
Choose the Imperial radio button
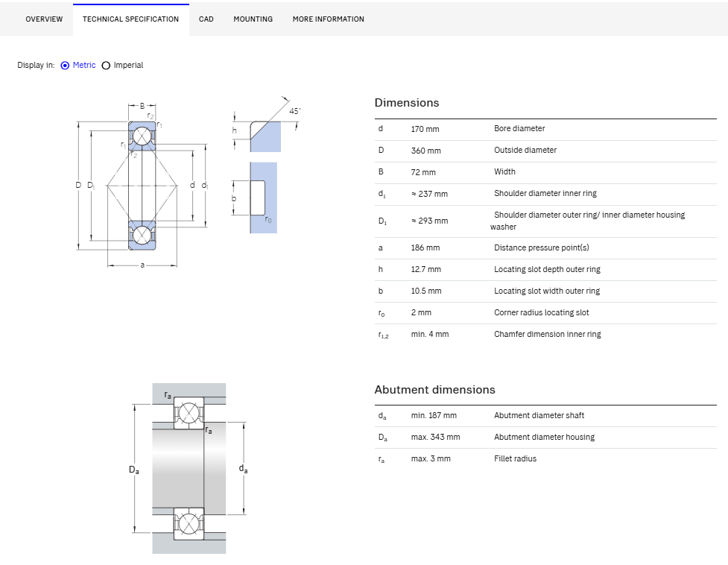(x=106, y=66)
